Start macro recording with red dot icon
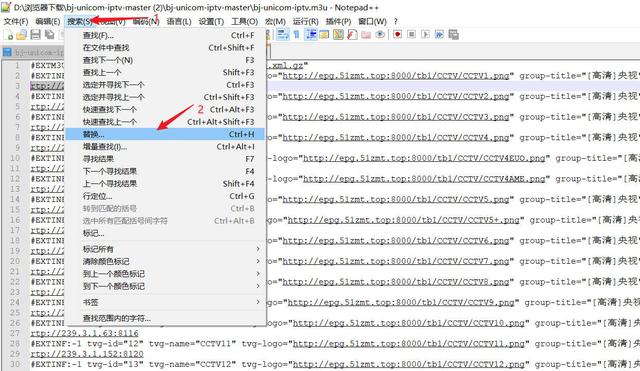The image size is (640, 371). point(398,35)
